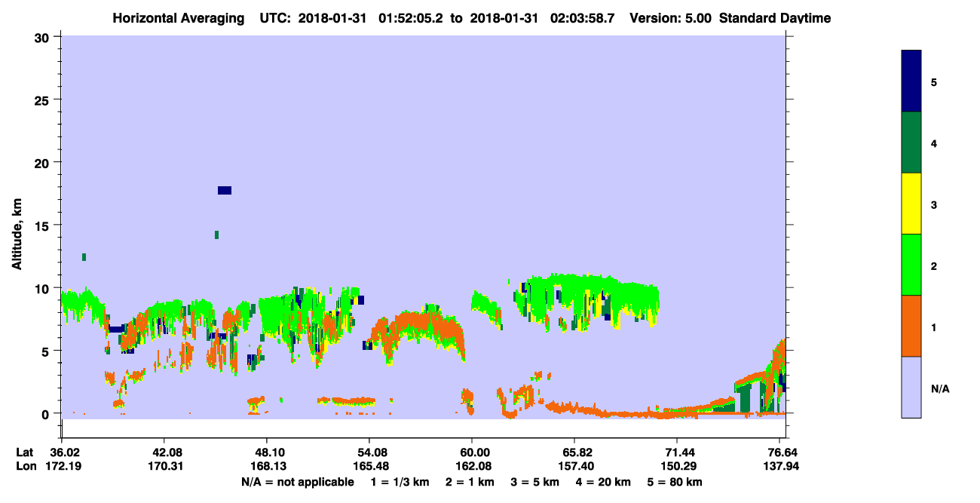Click the dark blue rectangle near 18 km altitude
Screen dimensions: 980x503
point(225,190)
